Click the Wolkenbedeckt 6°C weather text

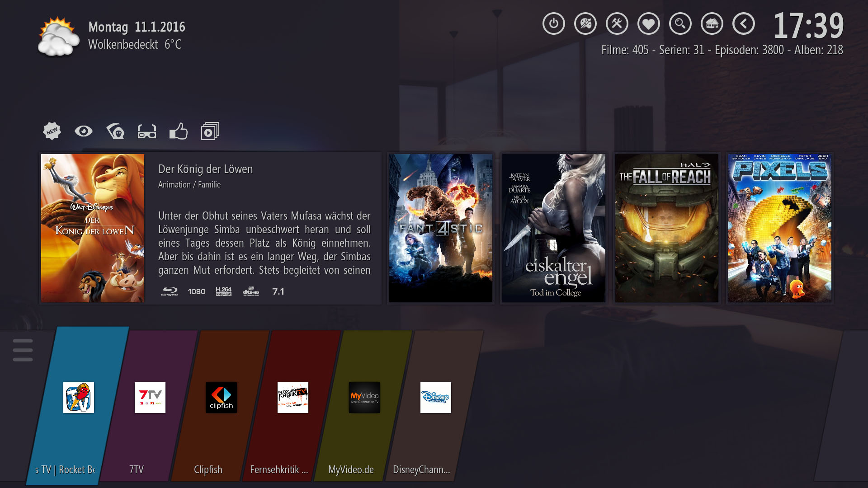click(x=135, y=45)
